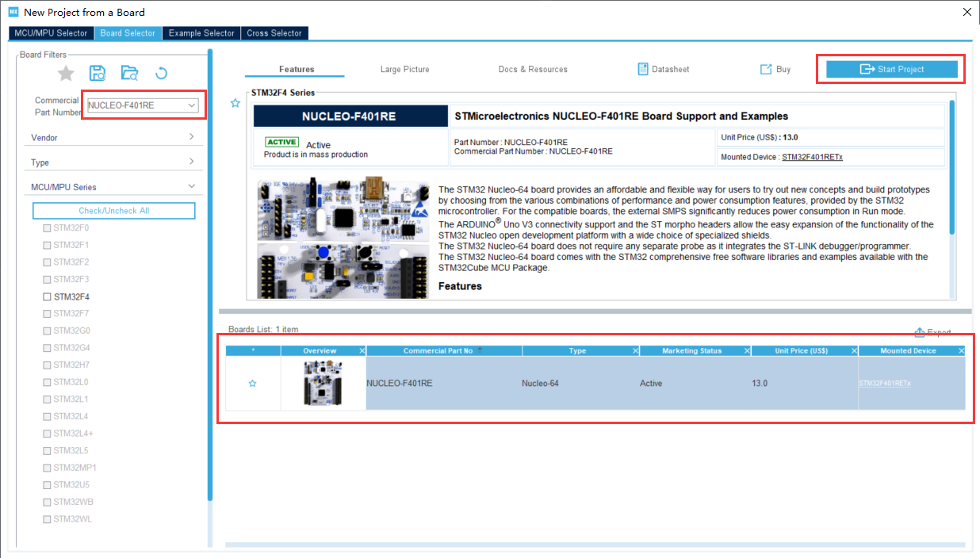Click the horizontal splitter bar above Boards List

click(x=595, y=311)
